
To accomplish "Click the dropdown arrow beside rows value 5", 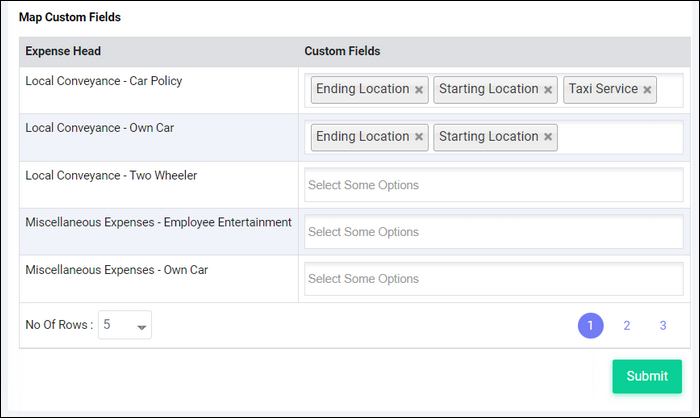I will click(x=142, y=327).
